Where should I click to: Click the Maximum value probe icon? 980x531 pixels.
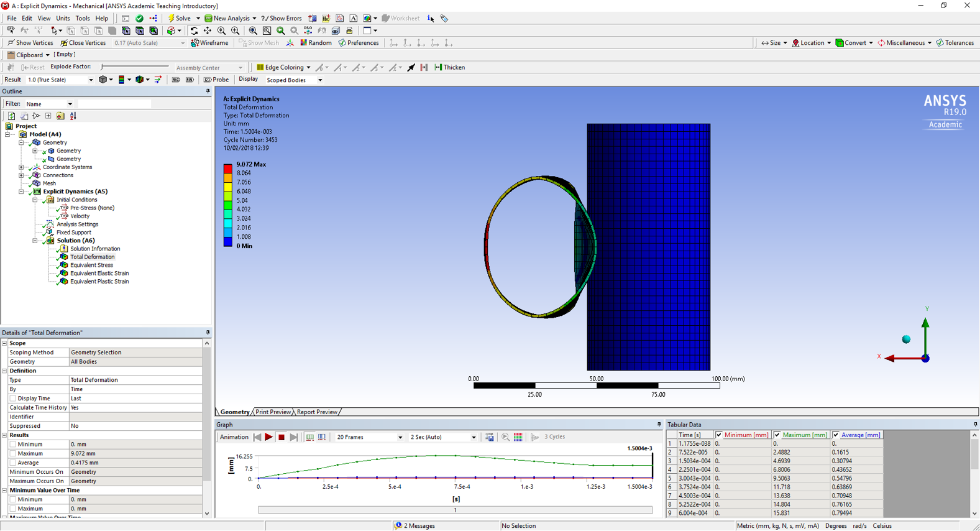click(176, 80)
